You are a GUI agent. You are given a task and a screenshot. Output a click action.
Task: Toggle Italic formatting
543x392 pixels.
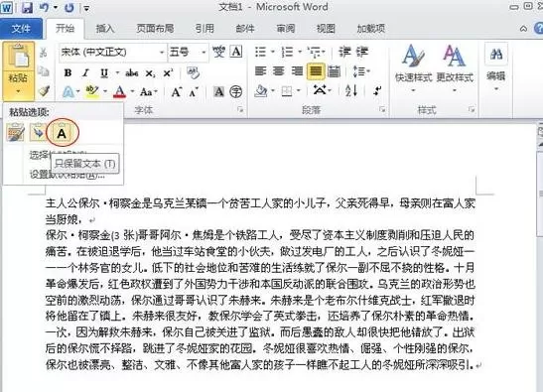(x=85, y=72)
